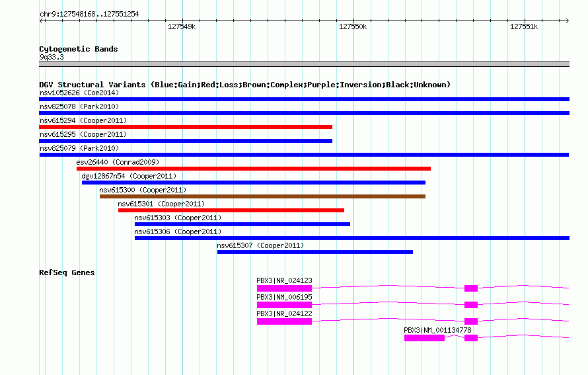Click the DGV Structural Variants track title
The image size is (588, 375).
pos(244,85)
